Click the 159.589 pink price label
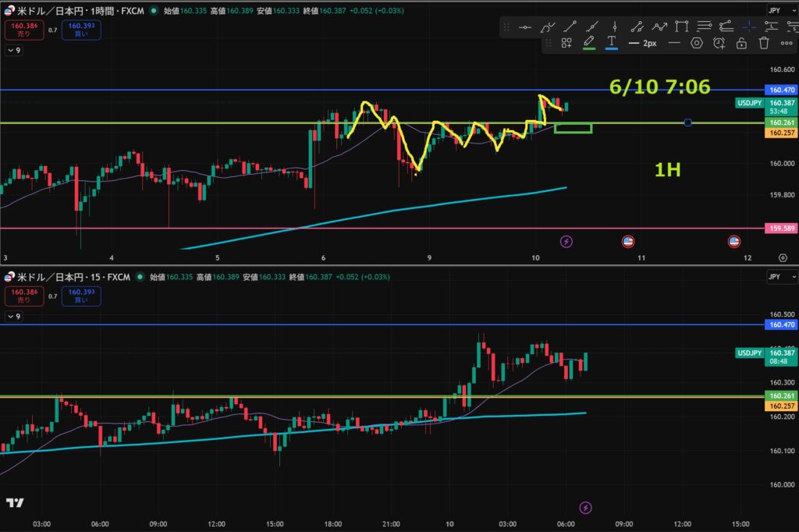The height and width of the screenshot is (532, 799). click(782, 229)
